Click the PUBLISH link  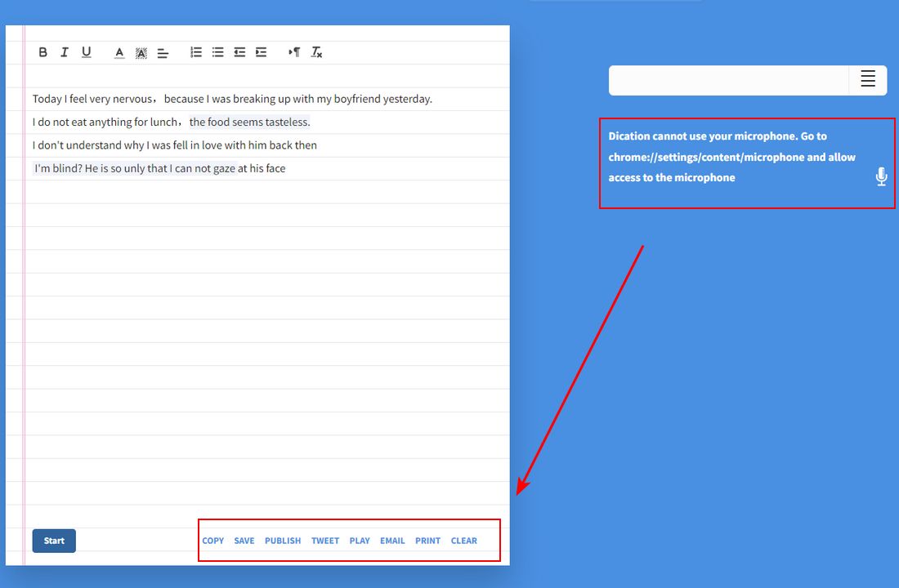(283, 541)
